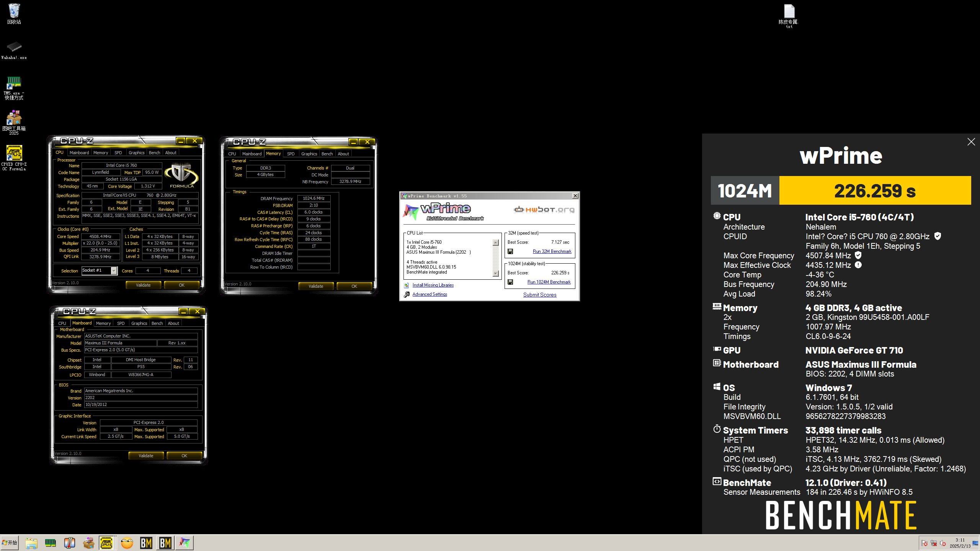Select the Wahaha!.exe desktop icon
This screenshot has height=551, width=980.
[14, 50]
